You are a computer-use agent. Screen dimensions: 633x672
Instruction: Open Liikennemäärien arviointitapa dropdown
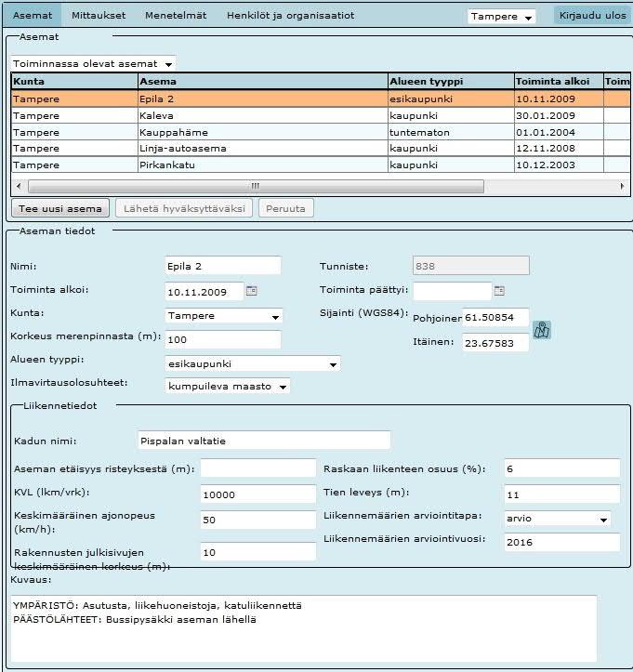point(557,519)
